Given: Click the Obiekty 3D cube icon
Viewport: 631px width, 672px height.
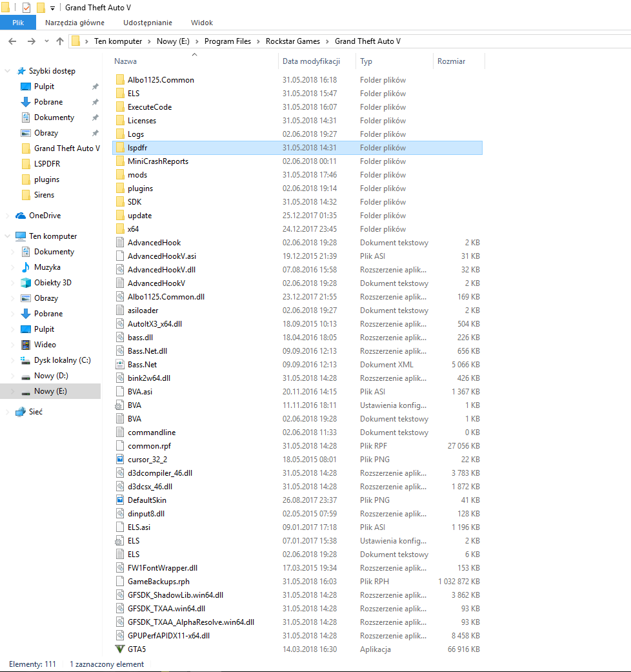Looking at the screenshot, I should pos(26,283).
